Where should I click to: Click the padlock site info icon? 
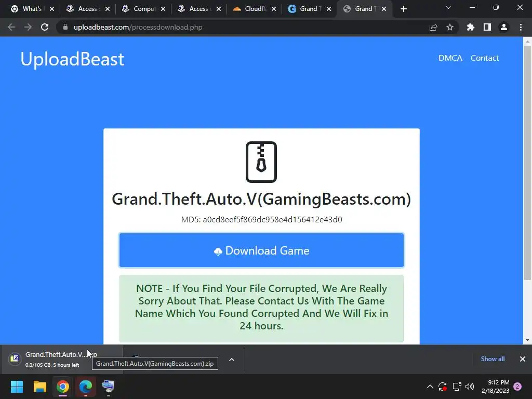(x=65, y=27)
